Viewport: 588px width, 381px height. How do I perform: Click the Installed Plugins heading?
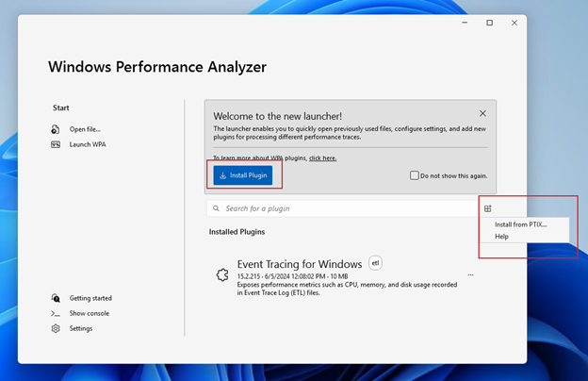237,232
